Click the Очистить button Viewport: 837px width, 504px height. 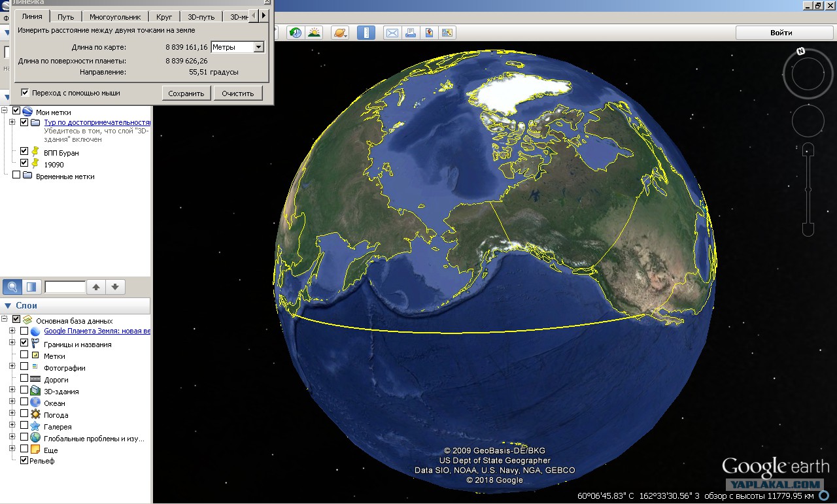tap(237, 93)
